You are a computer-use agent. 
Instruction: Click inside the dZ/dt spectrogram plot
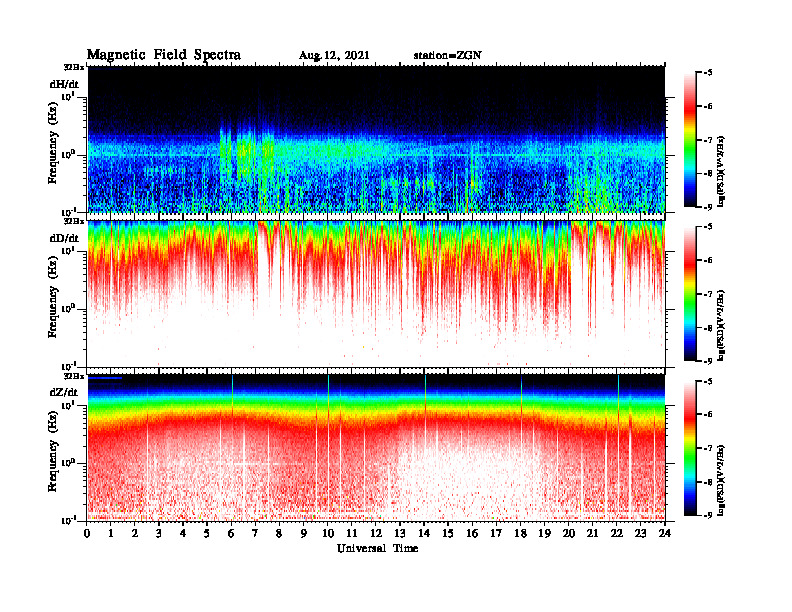pos(376,448)
